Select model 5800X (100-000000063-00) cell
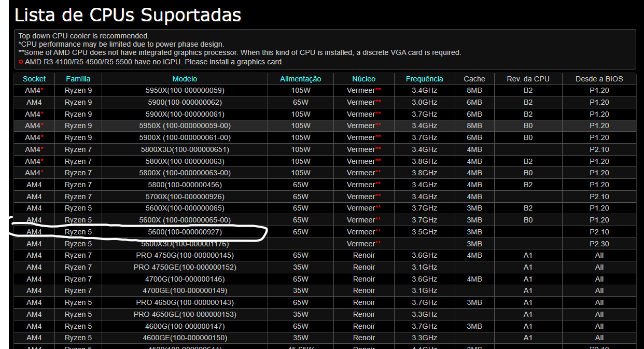This screenshot has height=349, width=644. point(185,173)
